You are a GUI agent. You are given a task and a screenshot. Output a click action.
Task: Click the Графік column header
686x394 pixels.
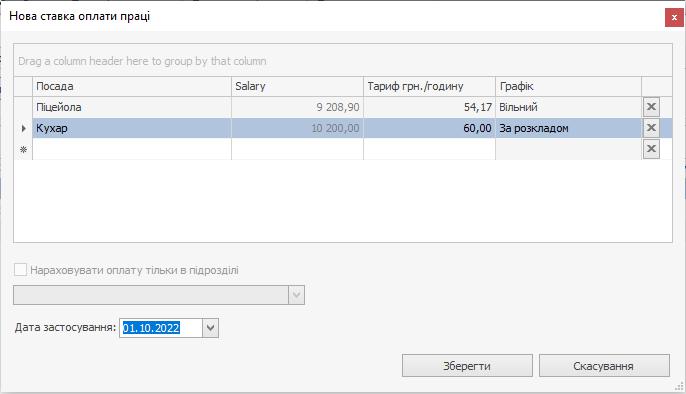568,86
